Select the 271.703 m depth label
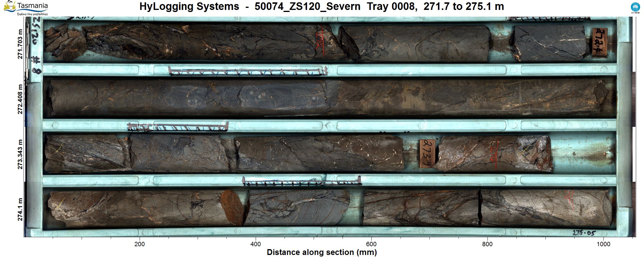This screenshot has width=644, height=257. 20,44
